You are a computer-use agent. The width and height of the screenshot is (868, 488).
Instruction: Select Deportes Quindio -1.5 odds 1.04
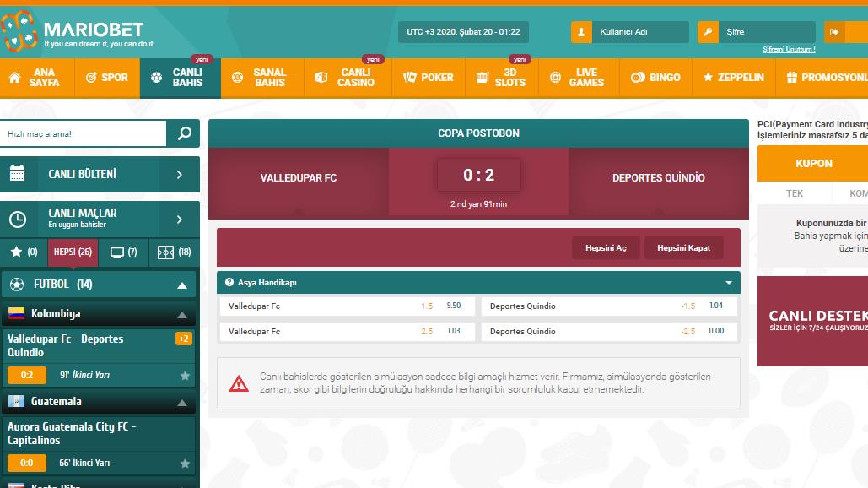pos(609,306)
